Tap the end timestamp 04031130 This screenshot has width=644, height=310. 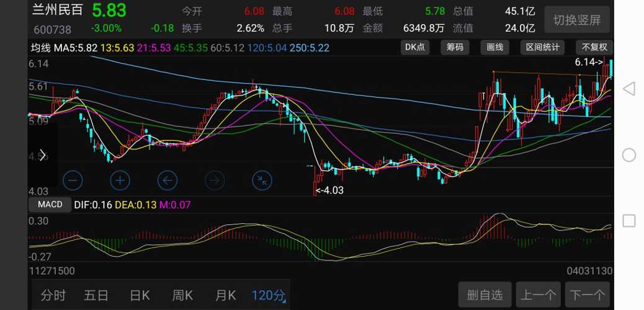click(589, 271)
